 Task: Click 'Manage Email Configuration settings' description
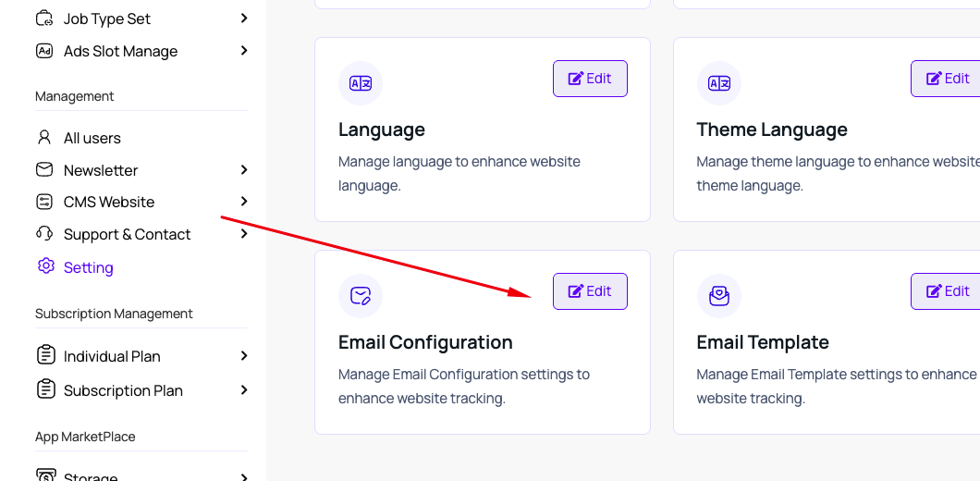(x=464, y=386)
